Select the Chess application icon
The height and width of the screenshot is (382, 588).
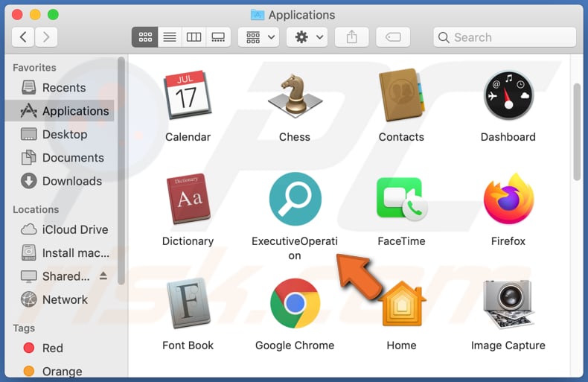(x=295, y=96)
